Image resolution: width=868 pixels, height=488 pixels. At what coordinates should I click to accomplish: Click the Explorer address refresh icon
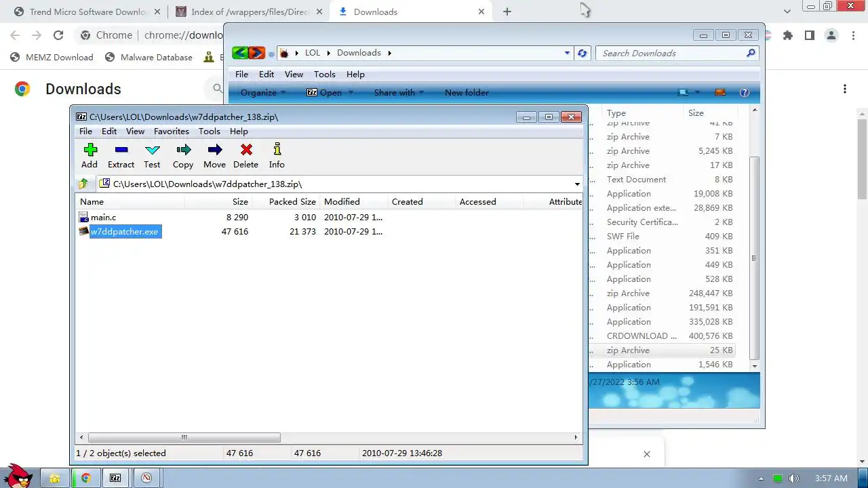(582, 53)
